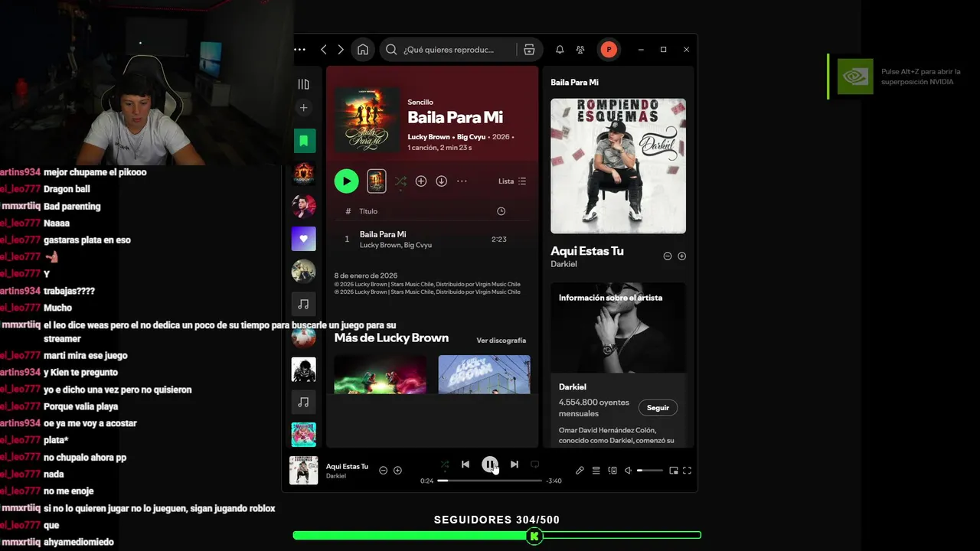
Task: Open the friend activity icon
Action: (x=580, y=50)
